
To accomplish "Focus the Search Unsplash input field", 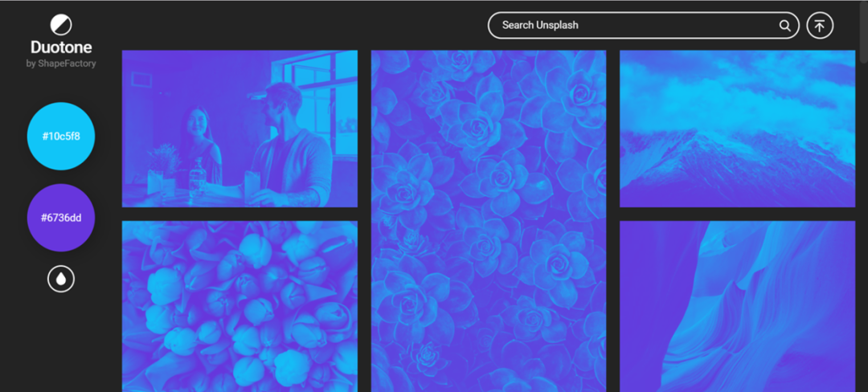I will point(643,26).
